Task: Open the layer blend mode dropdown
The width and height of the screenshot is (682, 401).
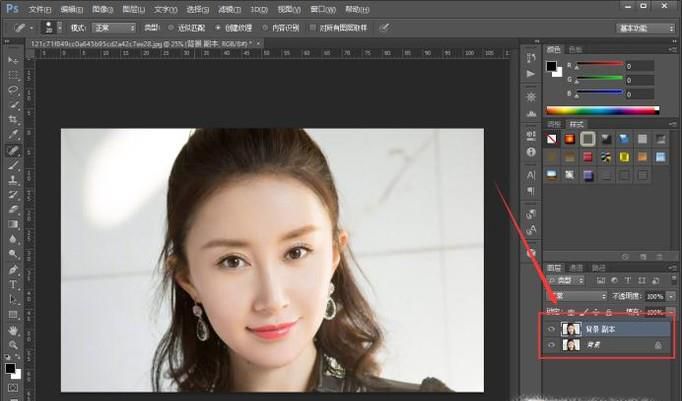Action: pos(576,296)
